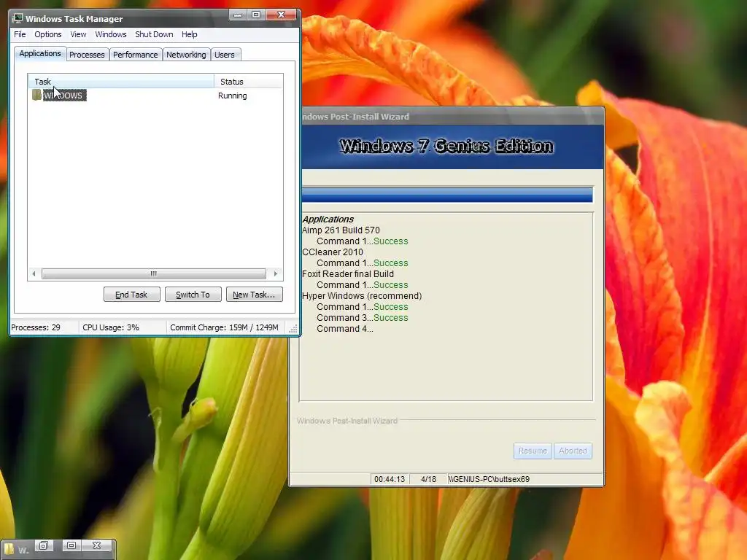The width and height of the screenshot is (747, 560).
Task: Switch to the Processes tab
Action: 87,55
